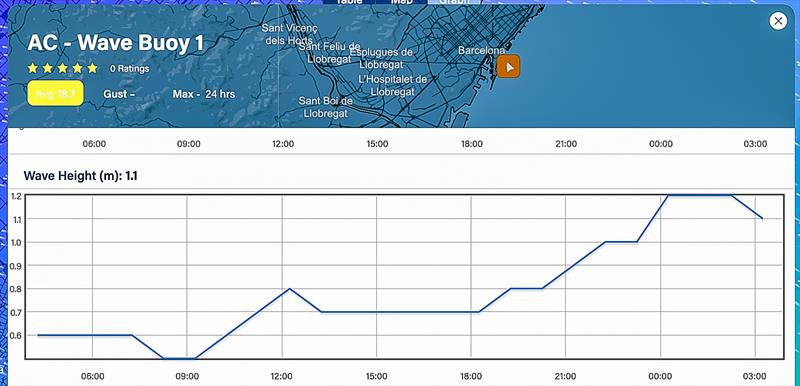800x386 pixels.
Task: Click 12:00 on the time axis above Wave Height
Action: (283, 144)
